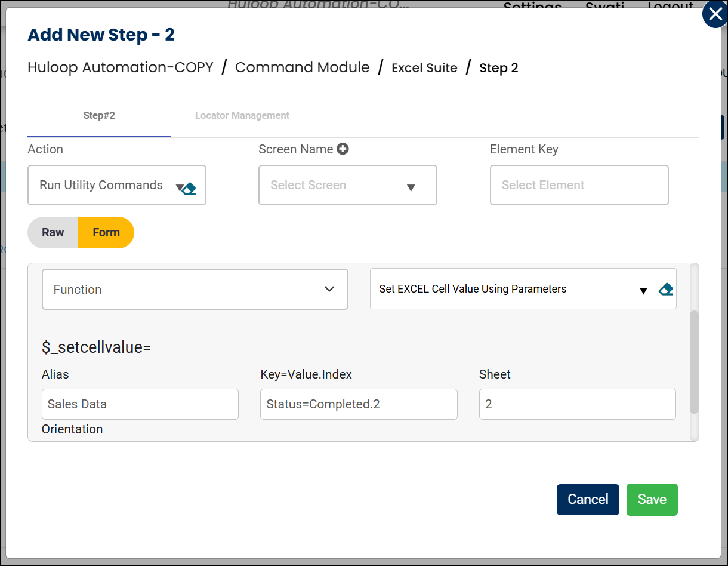Clear the Set EXCEL Cell Value selection

click(x=665, y=290)
